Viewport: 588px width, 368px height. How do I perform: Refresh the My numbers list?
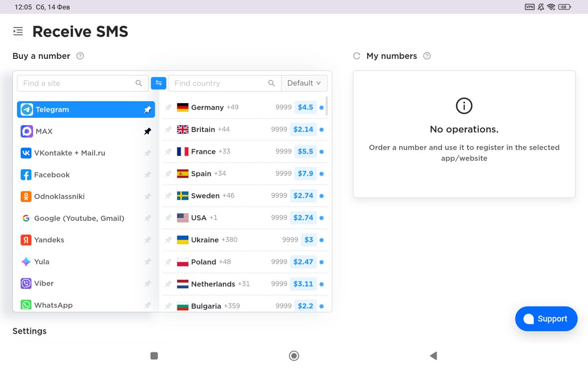(357, 56)
